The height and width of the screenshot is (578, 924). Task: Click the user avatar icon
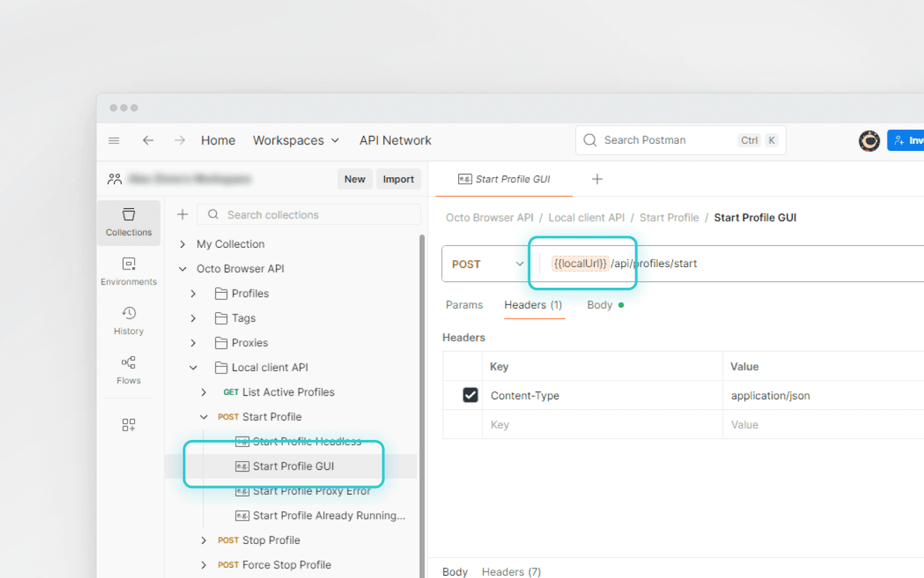(x=869, y=141)
